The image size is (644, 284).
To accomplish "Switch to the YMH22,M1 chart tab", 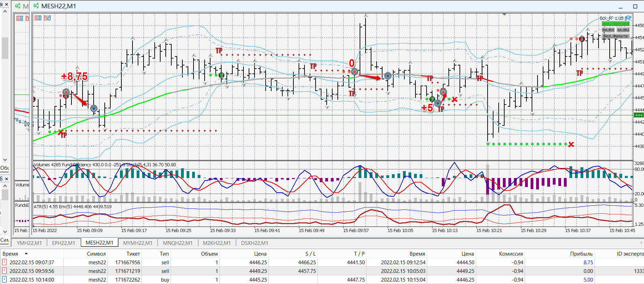I will pos(29,243).
